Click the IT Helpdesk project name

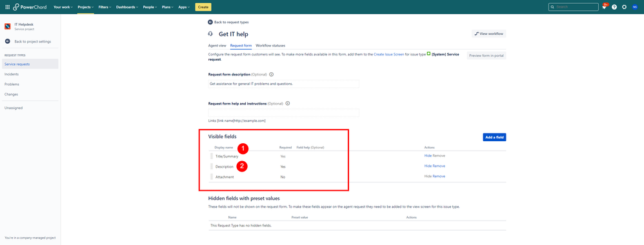coord(24,24)
